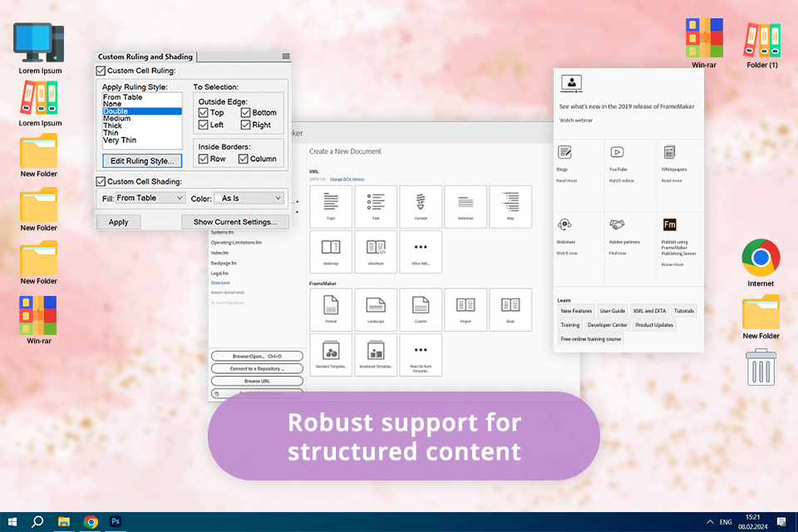Image resolution: width=798 pixels, height=532 pixels.
Task: Create a new Book
Action: point(510,309)
